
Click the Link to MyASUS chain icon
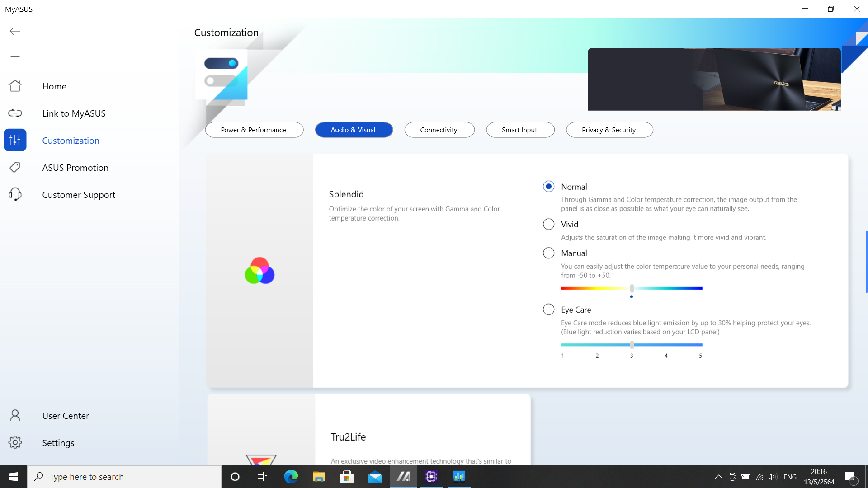[15, 113]
